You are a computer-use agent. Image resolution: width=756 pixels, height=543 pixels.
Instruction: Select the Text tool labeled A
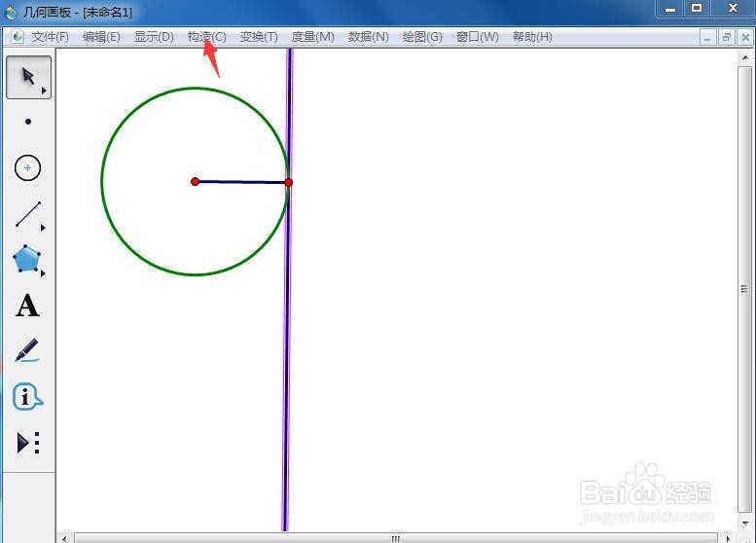27,306
